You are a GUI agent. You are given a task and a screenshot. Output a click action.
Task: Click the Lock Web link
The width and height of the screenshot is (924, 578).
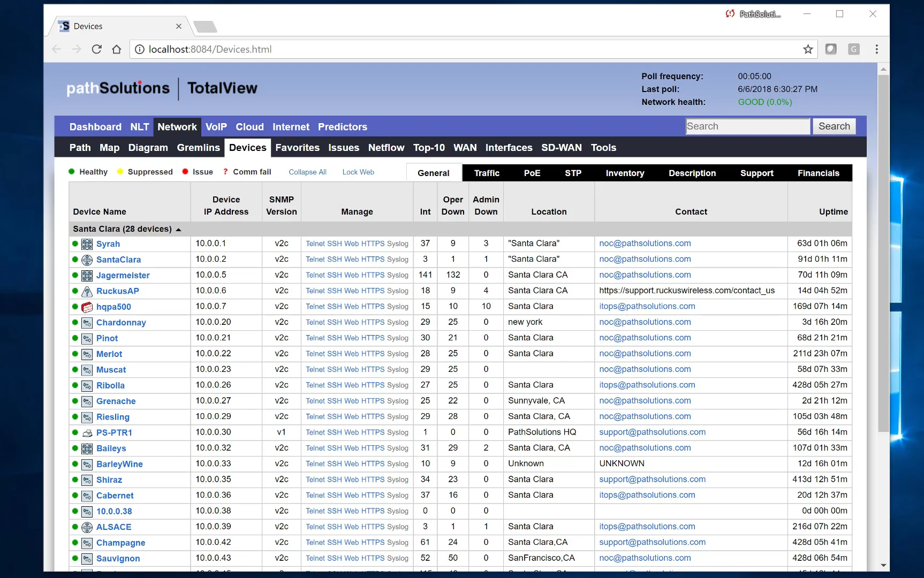pyautogui.click(x=358, y=172)
